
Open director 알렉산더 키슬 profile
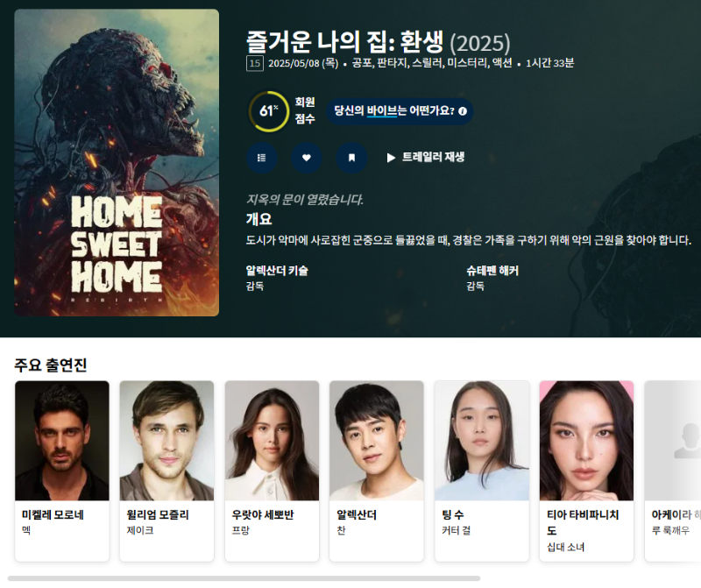point(277,271)
